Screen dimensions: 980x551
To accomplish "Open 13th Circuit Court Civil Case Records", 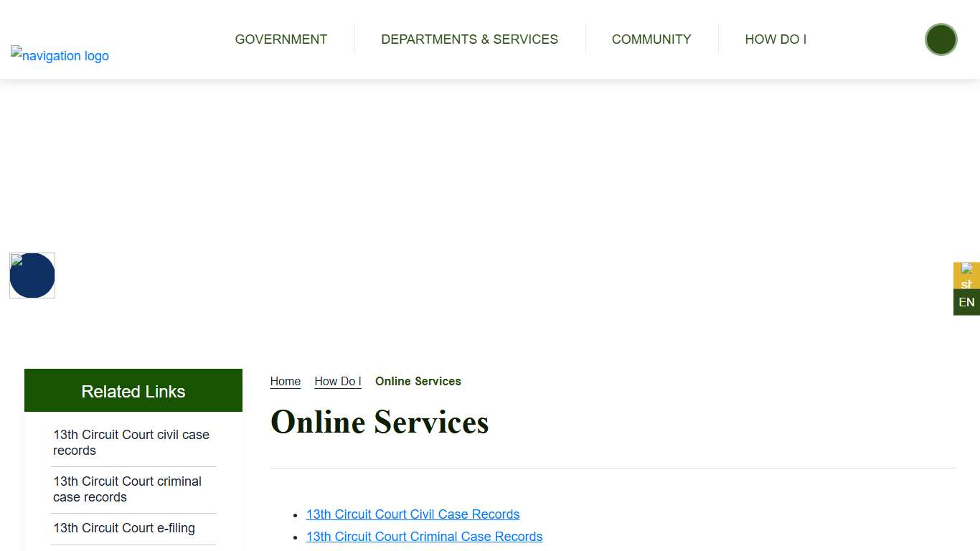I will [413, 514].
